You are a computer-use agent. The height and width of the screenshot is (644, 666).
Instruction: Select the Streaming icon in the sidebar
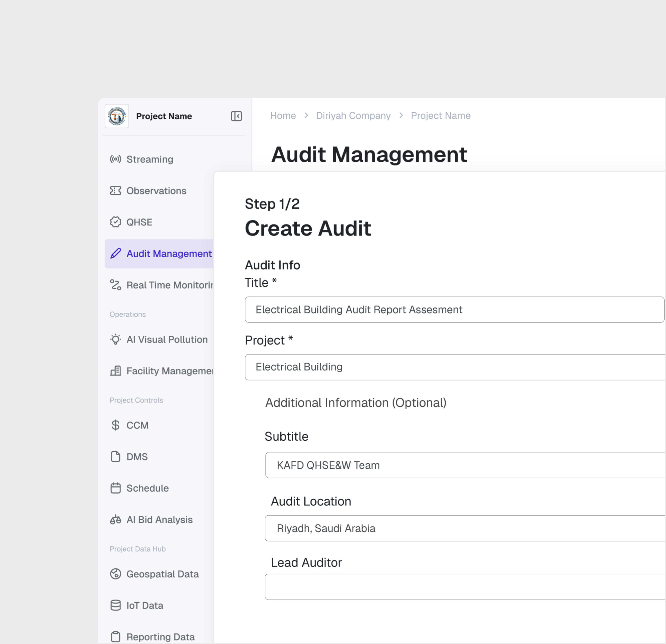point(116,159)
